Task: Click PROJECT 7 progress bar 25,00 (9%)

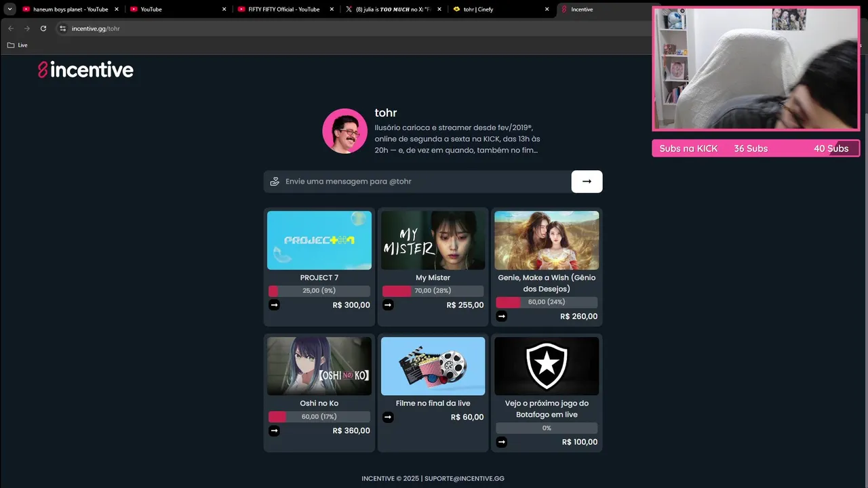Action: click(x=319, y=291)
